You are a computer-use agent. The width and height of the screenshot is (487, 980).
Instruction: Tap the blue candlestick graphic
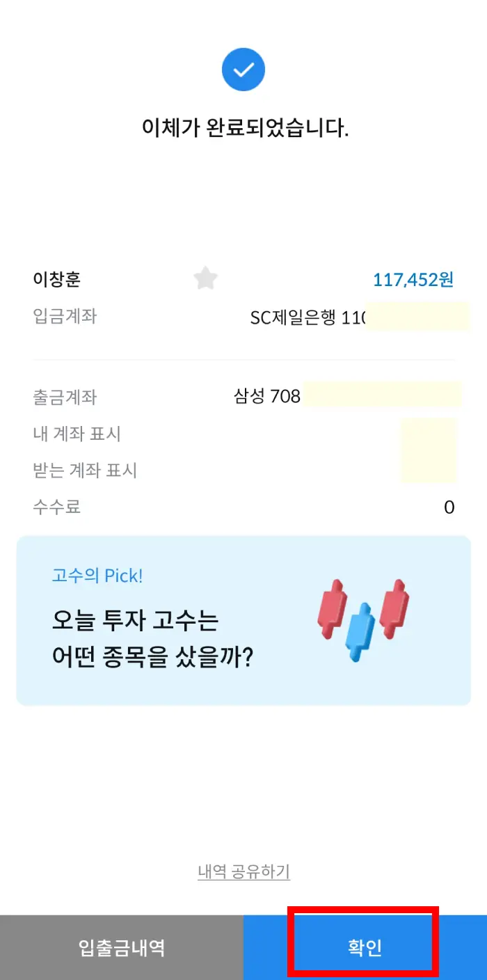point(362,630)
